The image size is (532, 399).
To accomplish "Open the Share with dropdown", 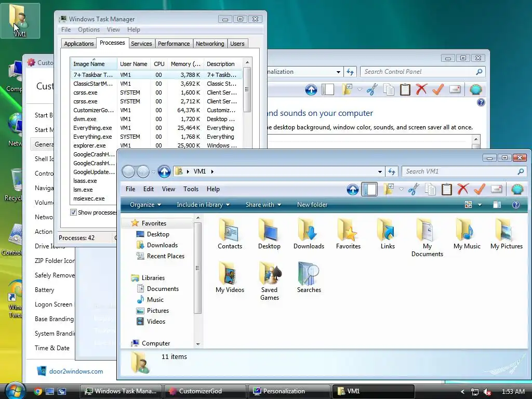I will (263, 205).
